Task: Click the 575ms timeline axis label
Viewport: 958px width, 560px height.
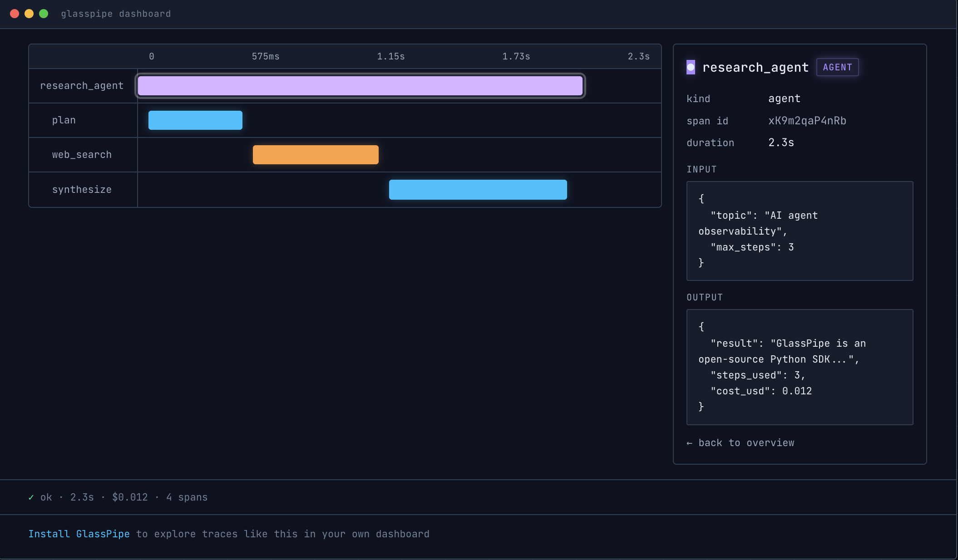Action: tap(266, 56)
